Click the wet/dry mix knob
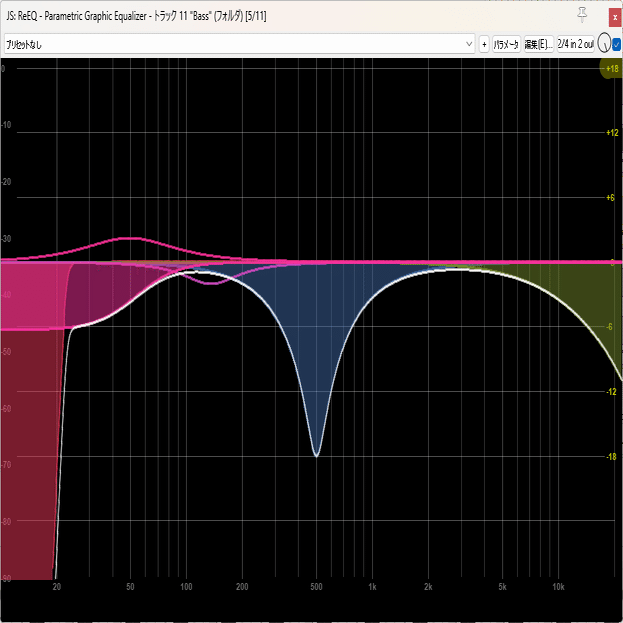Viewport: 623px width, 623px height. click(604, 43)
